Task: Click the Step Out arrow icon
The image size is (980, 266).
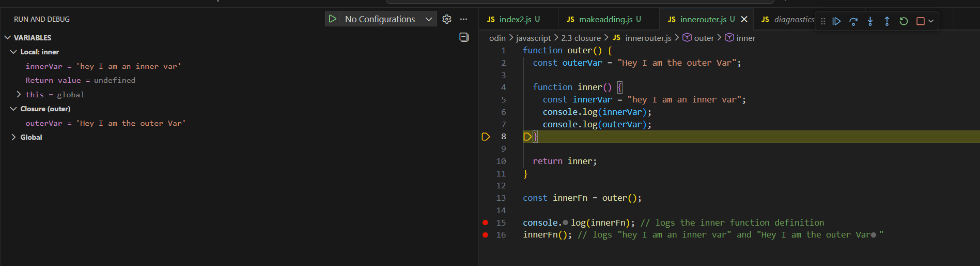Action: point(887,21)
